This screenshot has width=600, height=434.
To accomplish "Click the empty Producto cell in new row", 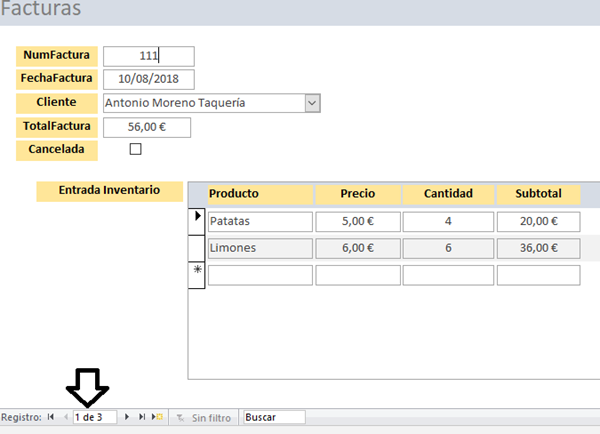I will pyautogui.click(x=260, y=275).
